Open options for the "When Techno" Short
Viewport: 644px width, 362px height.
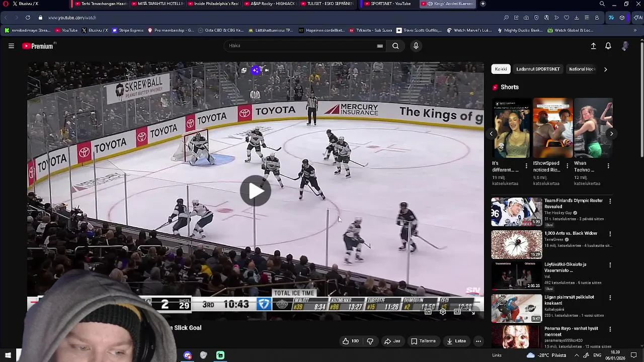coord(608,165)
